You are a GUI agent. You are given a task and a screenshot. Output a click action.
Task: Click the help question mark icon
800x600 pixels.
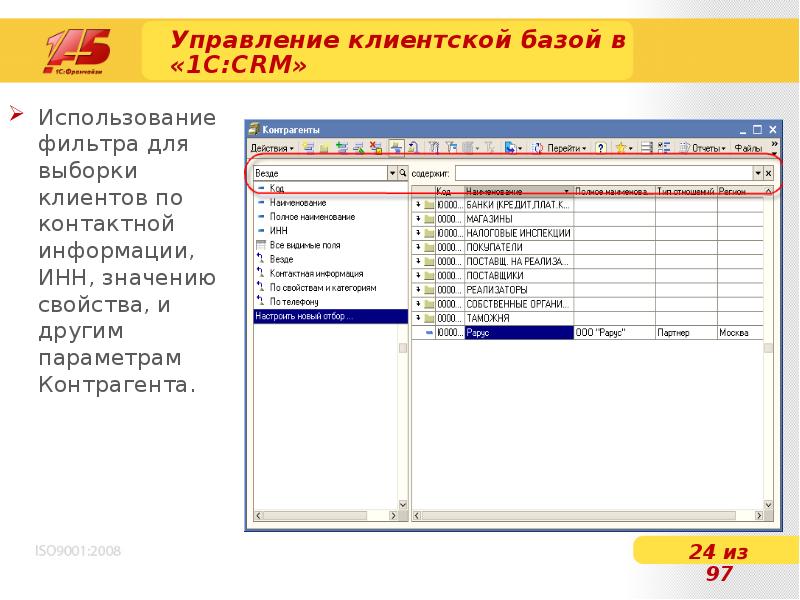(x=600, y=148)
